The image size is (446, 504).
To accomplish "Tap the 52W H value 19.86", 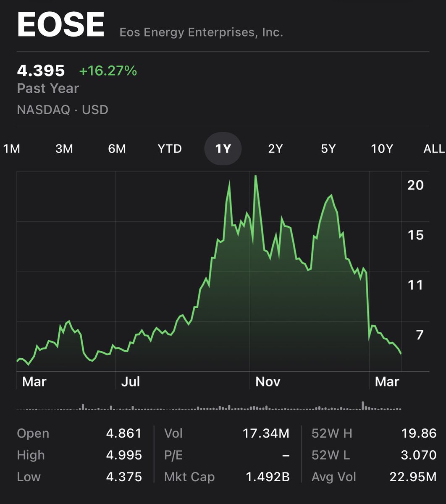I will click(419, 433).
